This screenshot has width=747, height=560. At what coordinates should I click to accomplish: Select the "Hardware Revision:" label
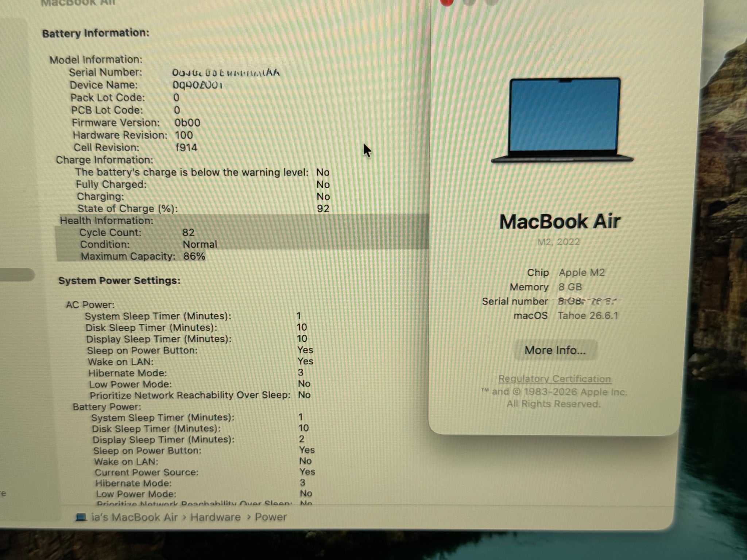(x=120, y=135)
